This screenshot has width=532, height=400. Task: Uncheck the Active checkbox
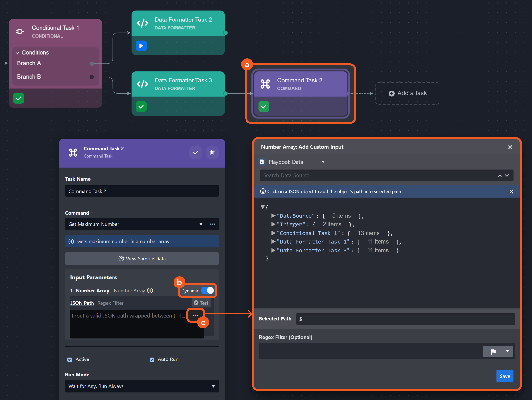[70, 359]
